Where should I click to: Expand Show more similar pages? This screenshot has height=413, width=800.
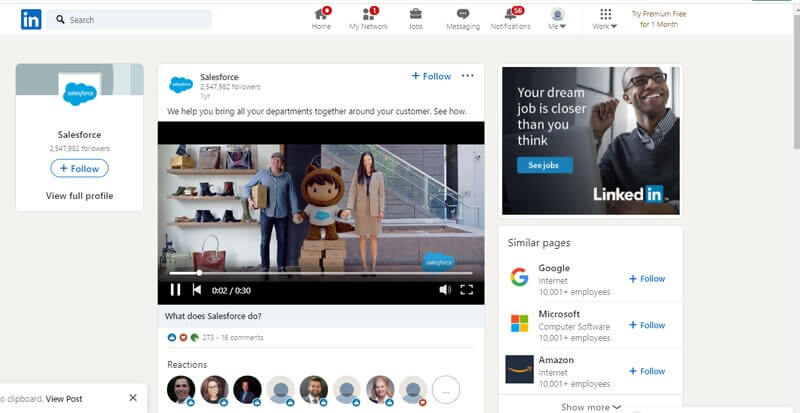(591, 407)
